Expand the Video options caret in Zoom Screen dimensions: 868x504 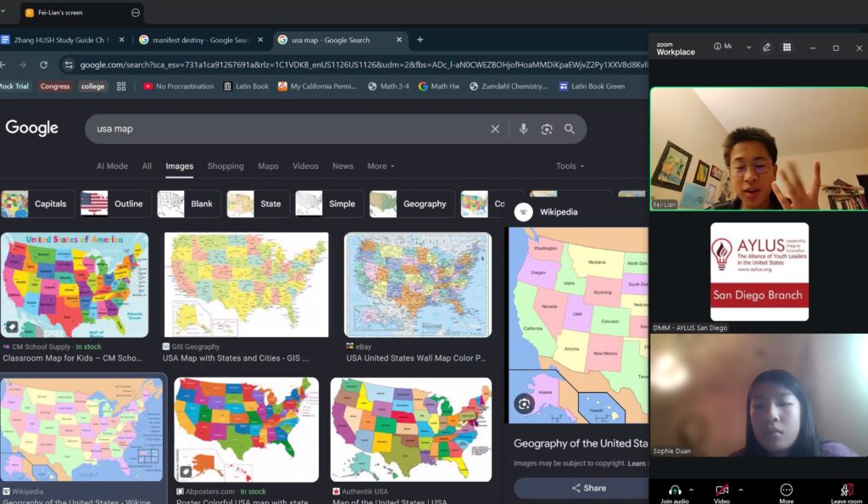tap(740, 490)
